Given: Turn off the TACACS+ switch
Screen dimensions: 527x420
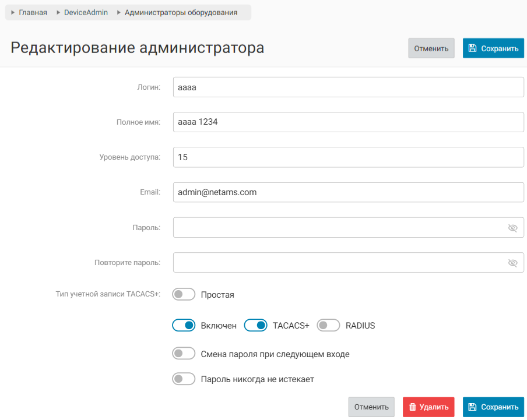Looking at the screenshot, I should click(255, 326).
